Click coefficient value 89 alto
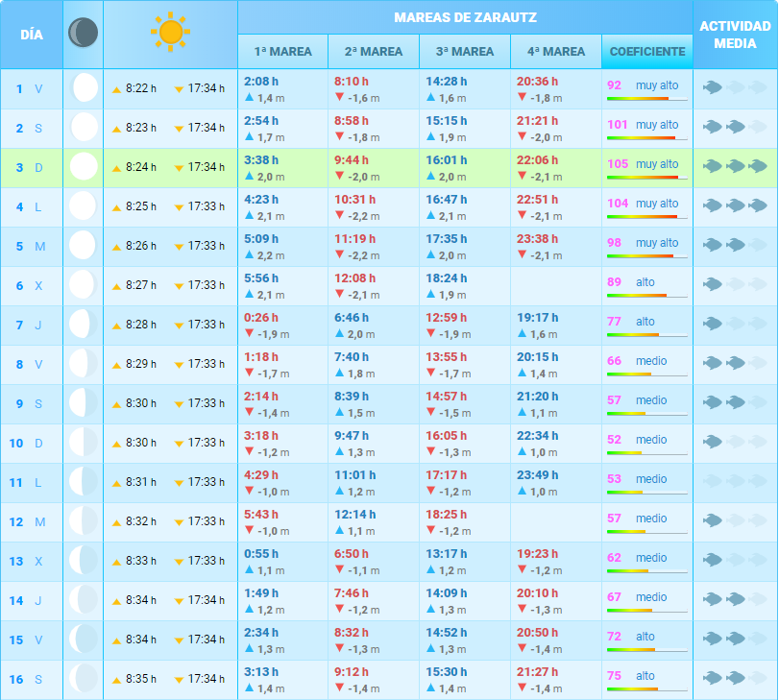Image resolution: width=779 pixels, height=700 pixels. tap(631, 282)
